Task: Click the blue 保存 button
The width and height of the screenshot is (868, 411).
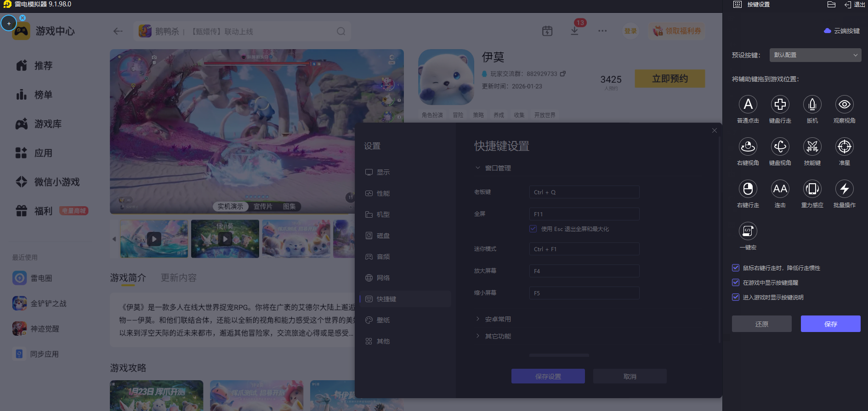Action: 831,324
